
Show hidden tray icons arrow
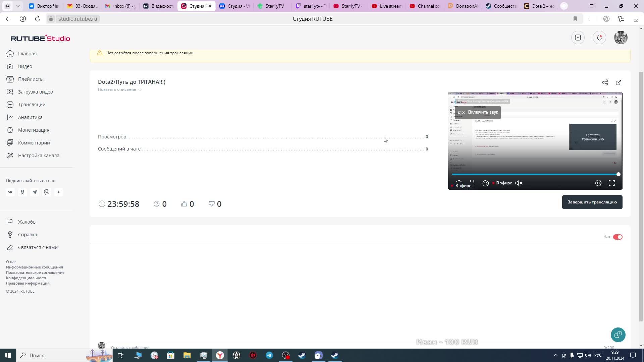click(x=555, y=355)
